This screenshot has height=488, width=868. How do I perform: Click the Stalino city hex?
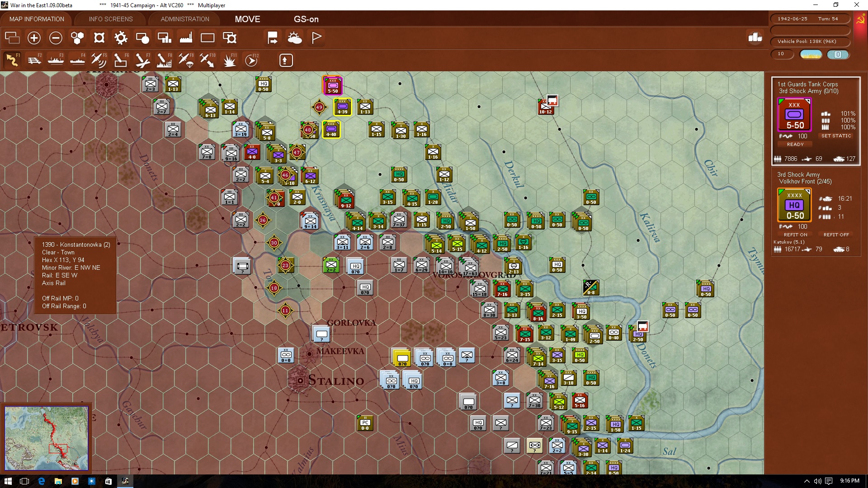click(300, 380)
